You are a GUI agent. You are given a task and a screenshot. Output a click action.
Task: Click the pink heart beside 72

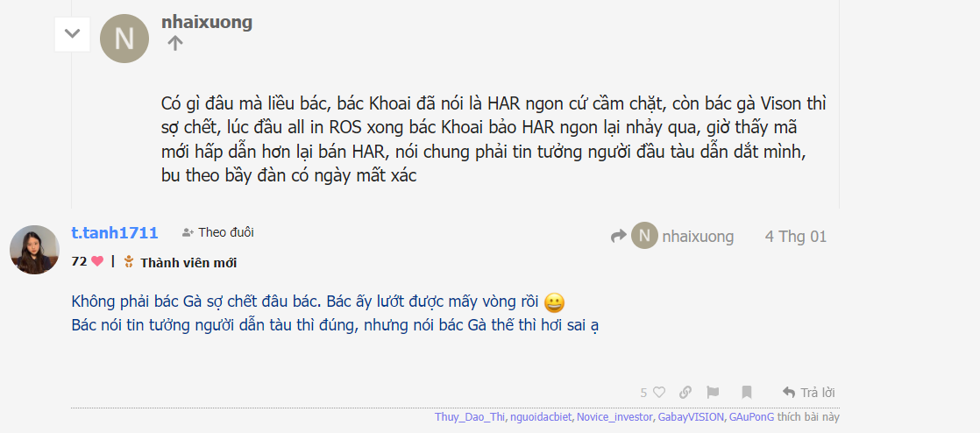point(97,262)
